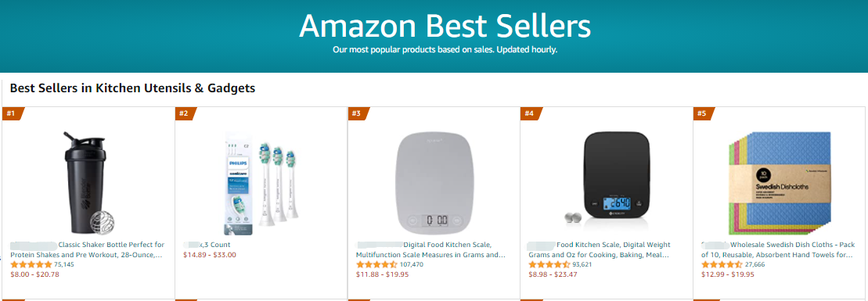Click the #1 bestseller rank badge
Image resolution: width=868 pixels, height=301 pixels.
13,113
